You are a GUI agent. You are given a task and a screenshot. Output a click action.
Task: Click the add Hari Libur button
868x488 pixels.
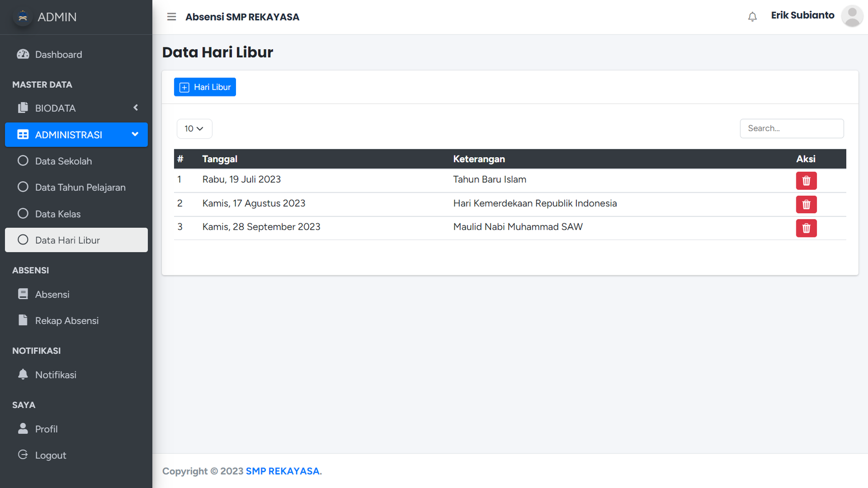[x=205, y=87]
